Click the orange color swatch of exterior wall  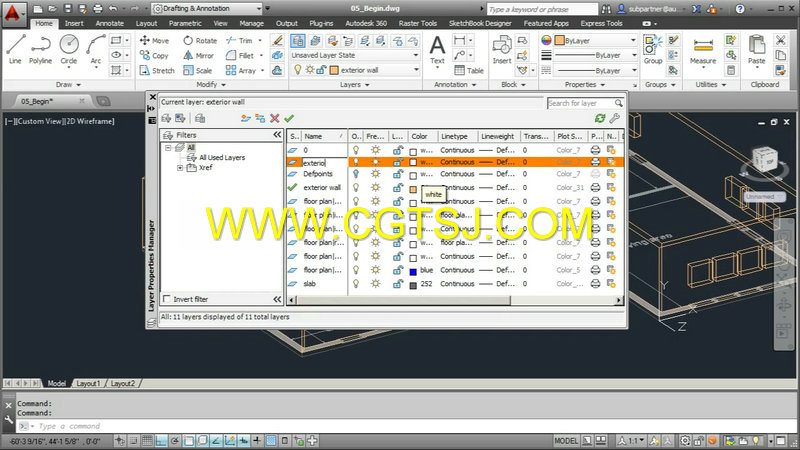click(413, 189)
